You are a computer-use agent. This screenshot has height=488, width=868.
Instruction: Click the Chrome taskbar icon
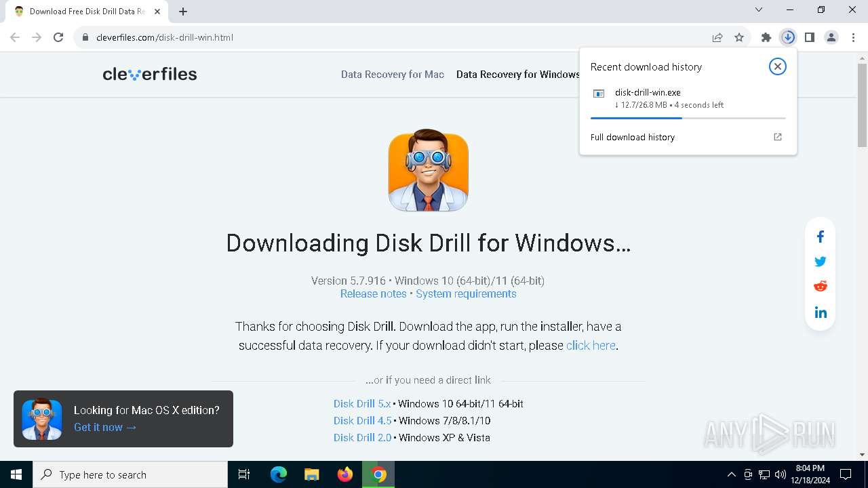pyautogui.click(x=378, y=474)
